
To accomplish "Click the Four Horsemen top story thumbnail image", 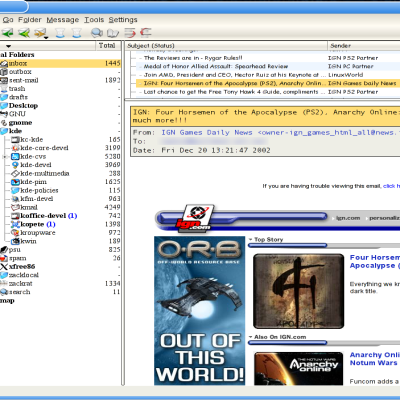I will [x=299, y=291].
